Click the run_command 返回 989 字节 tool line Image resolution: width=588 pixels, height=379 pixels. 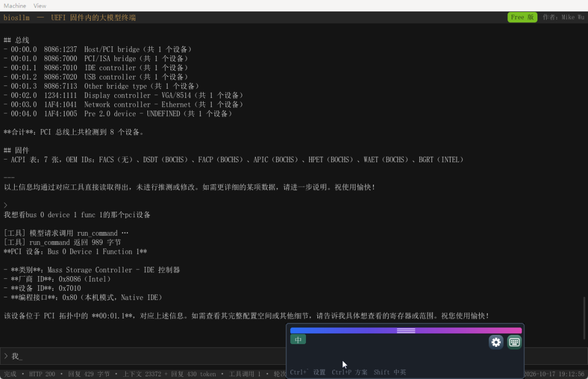point(62,242)
